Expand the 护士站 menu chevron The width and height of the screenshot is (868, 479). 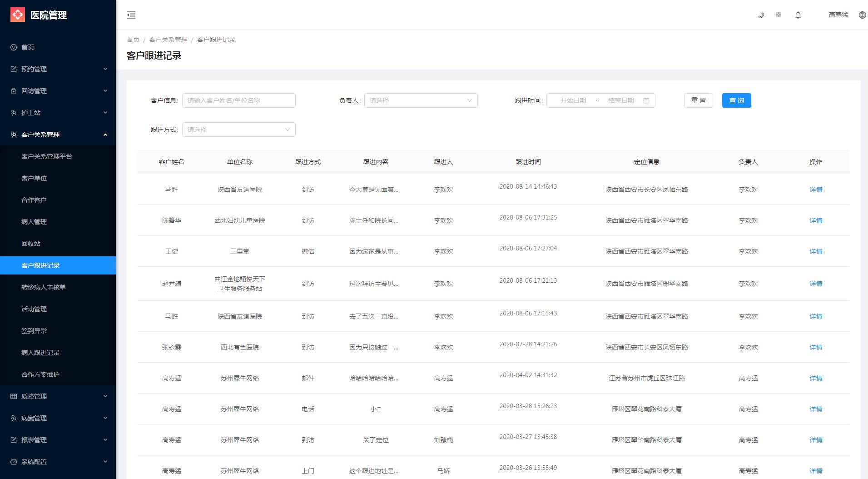click(x=105, y=113)
